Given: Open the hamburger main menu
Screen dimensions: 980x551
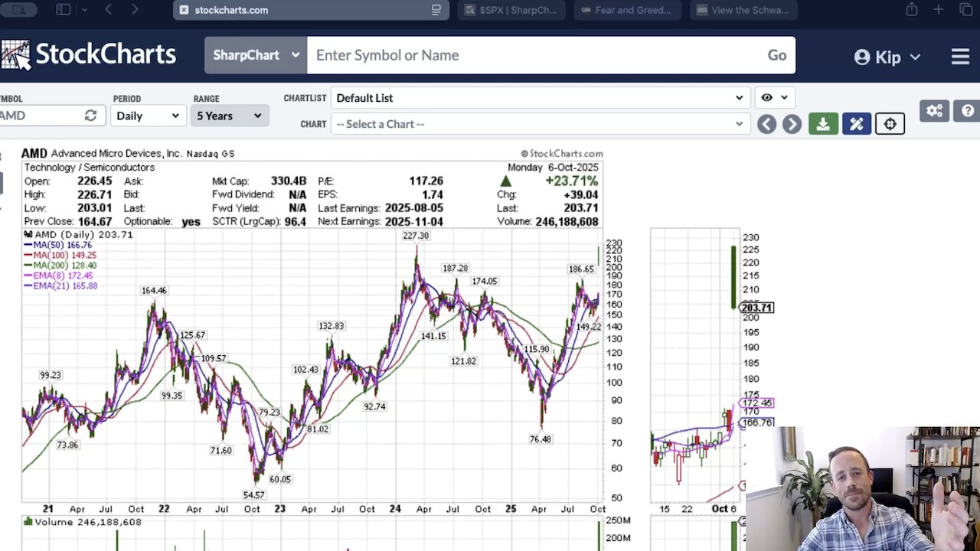Looking at the screenshot, I should point(960,57).
